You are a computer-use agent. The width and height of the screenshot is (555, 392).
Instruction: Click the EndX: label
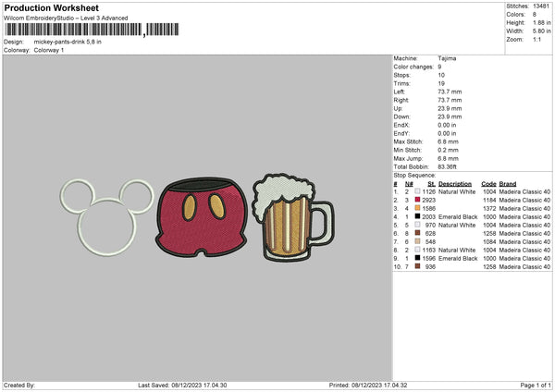click(401, 125)
